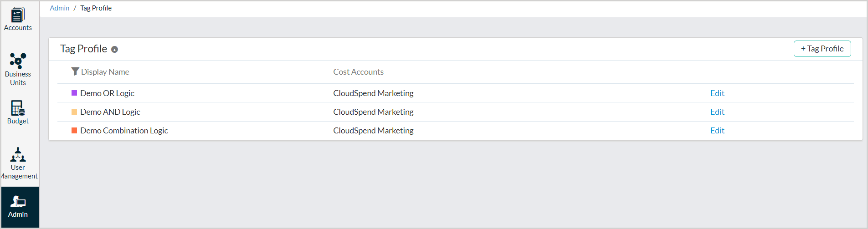Click the orange swatch for Demo Combination Logic
Image resolution: width=868 pixels, height=229 pixels.
pos(74,130)
